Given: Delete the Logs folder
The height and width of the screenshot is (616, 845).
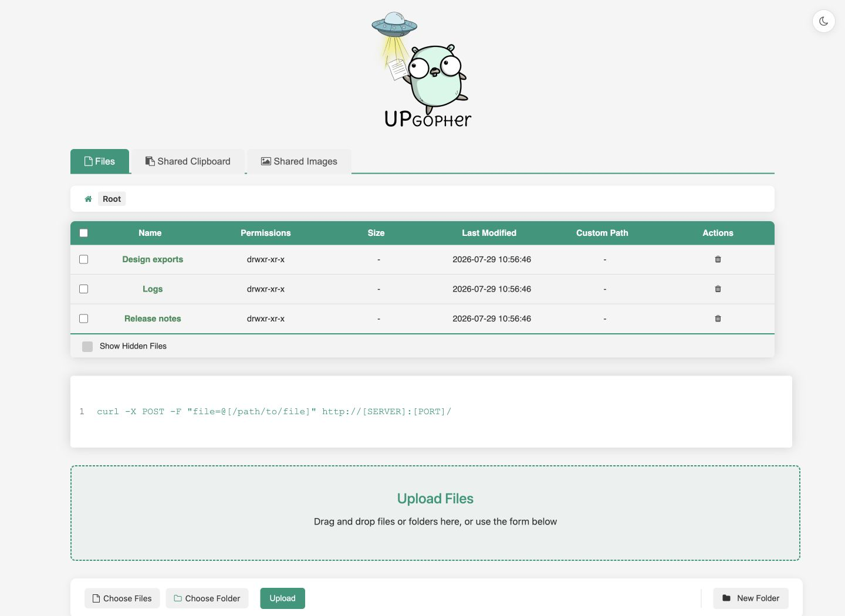Looking at the screenshot, I should point(718,289).
